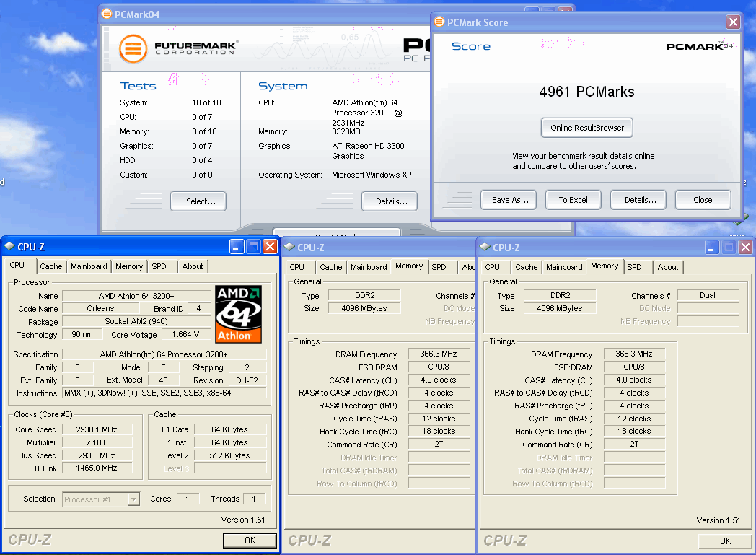Click Online ResultBrowser button

(x=586, y=128)
